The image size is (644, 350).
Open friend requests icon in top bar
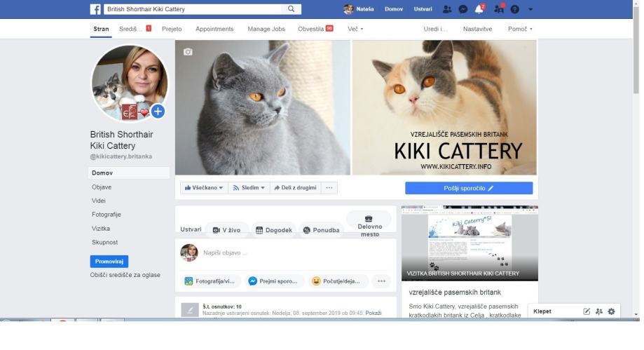pyautogui.click(x=447, y=9)
